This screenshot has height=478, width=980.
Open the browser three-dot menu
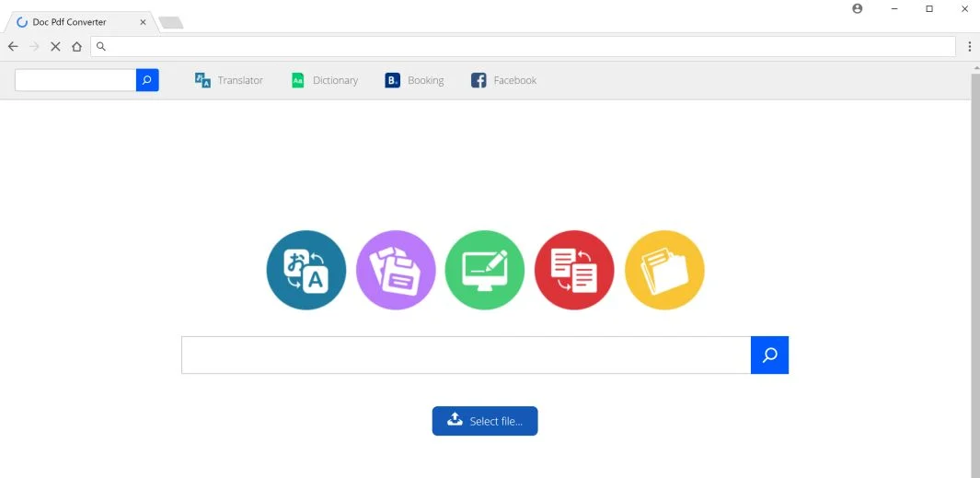point(969,46)
